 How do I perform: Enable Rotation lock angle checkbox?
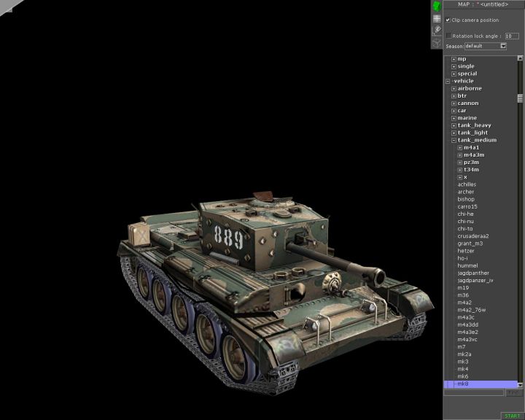point(448,36)
